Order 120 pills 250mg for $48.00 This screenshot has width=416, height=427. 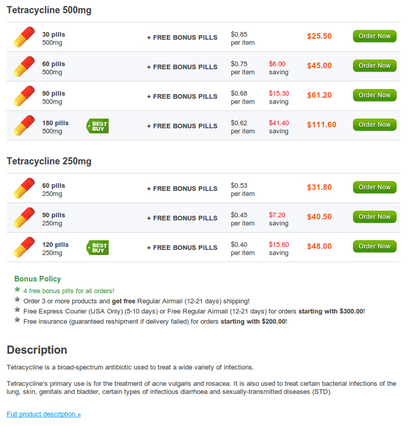pyautogui.click(x=375, y=246)
